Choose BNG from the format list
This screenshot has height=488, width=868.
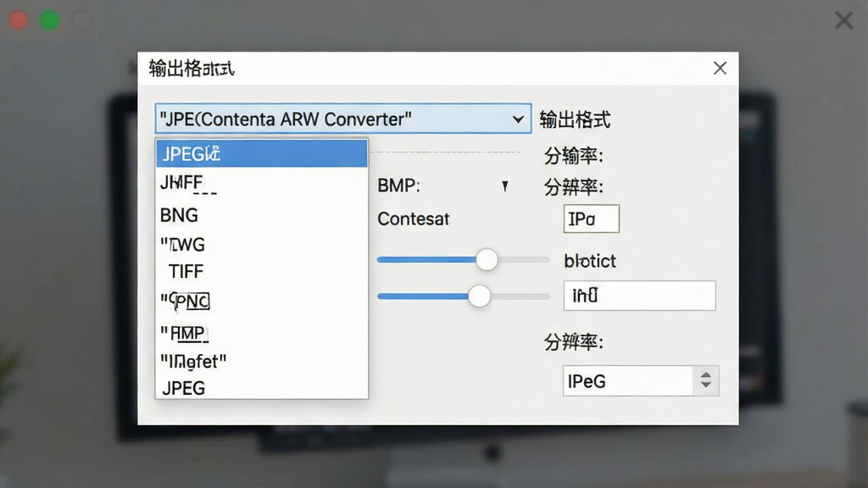point(262,214)
